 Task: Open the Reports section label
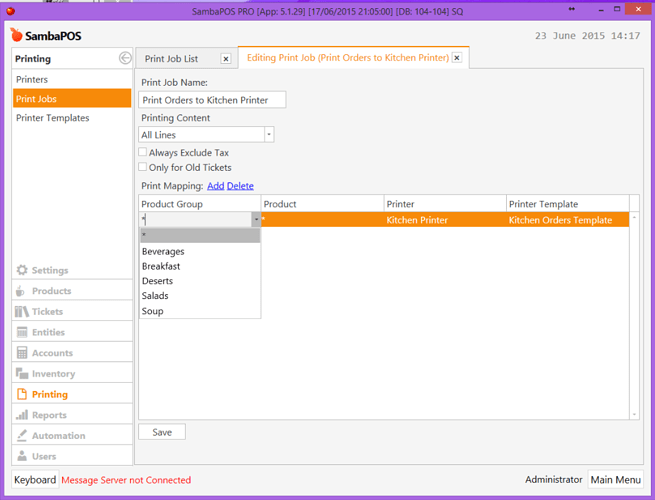coord(49,415)
